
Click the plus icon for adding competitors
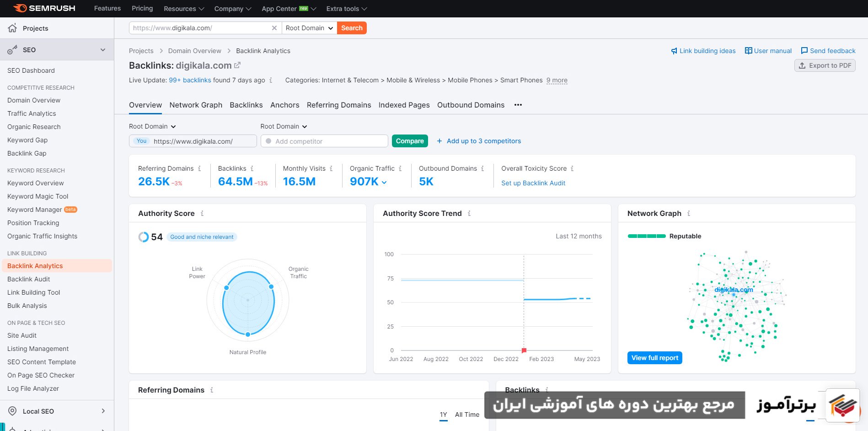click(x=439, y=141)
